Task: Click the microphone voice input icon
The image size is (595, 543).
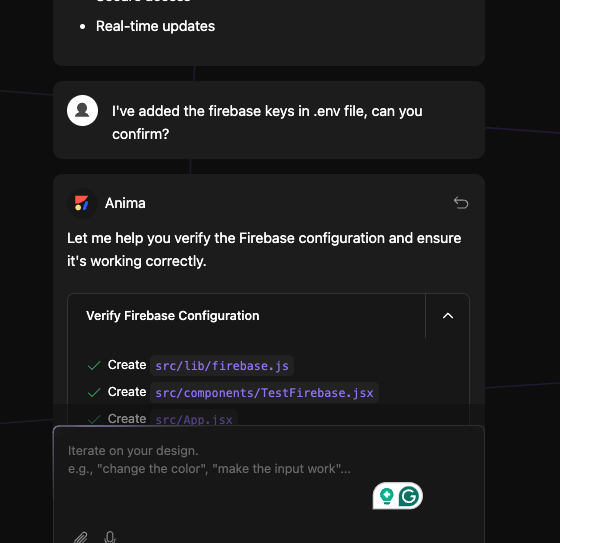Action: coord(110,537)
